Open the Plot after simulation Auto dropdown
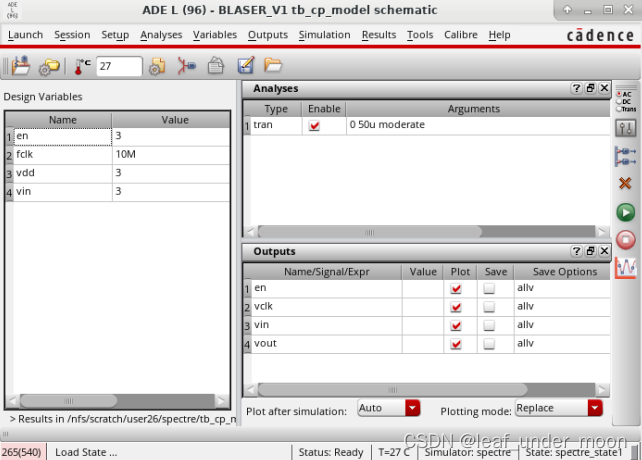Viewport: 642px width, 460px height. (389, 408)
